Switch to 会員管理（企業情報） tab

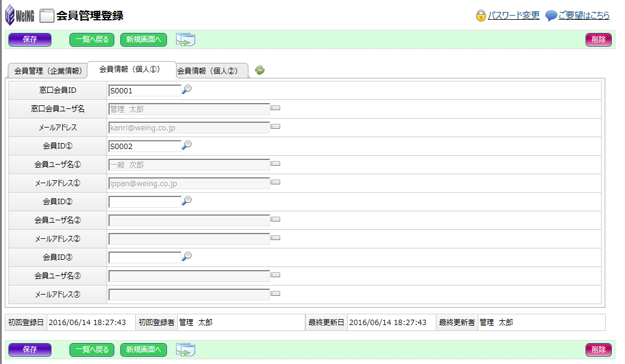[48, 71]
